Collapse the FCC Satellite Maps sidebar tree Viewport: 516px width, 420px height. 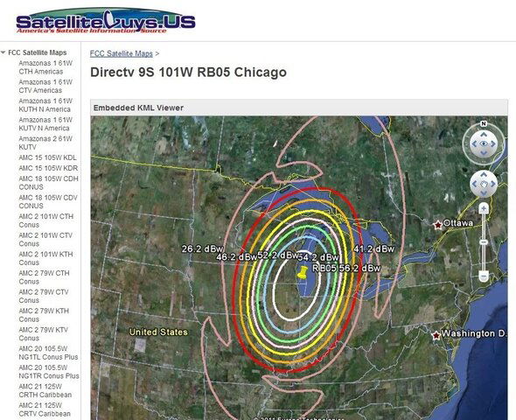tap(3, 52)
